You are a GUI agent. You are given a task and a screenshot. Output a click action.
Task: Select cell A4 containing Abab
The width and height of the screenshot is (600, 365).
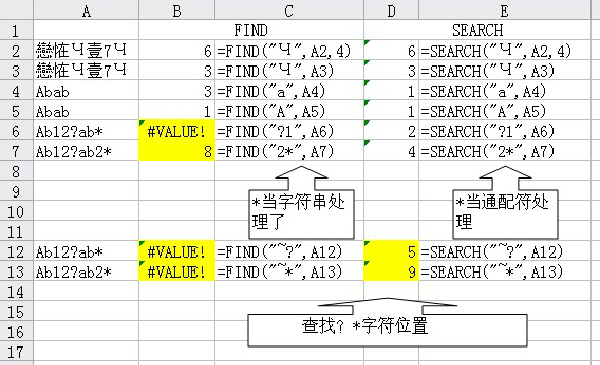tap(86, 91)
